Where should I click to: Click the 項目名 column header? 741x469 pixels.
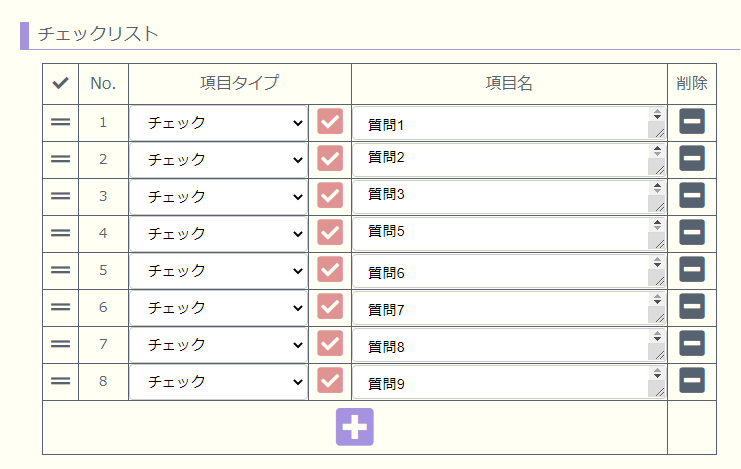[509, 83]
